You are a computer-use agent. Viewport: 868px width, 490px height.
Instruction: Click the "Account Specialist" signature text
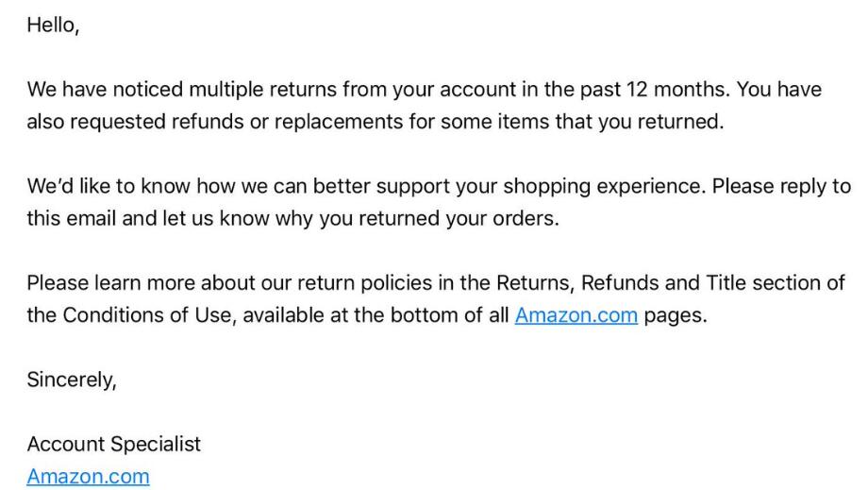tap(113, 444)
